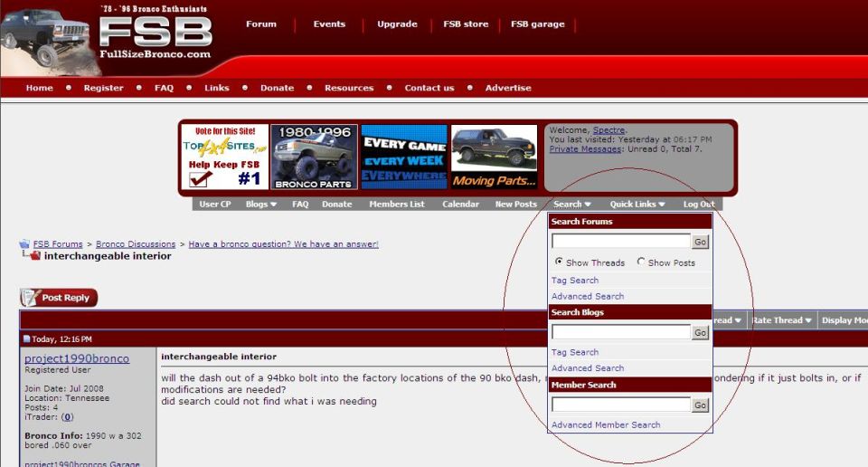This screenshot has height=467, width=868.
Task: Open the Forum top navigation tab
Action: click(x=261, y=24)
